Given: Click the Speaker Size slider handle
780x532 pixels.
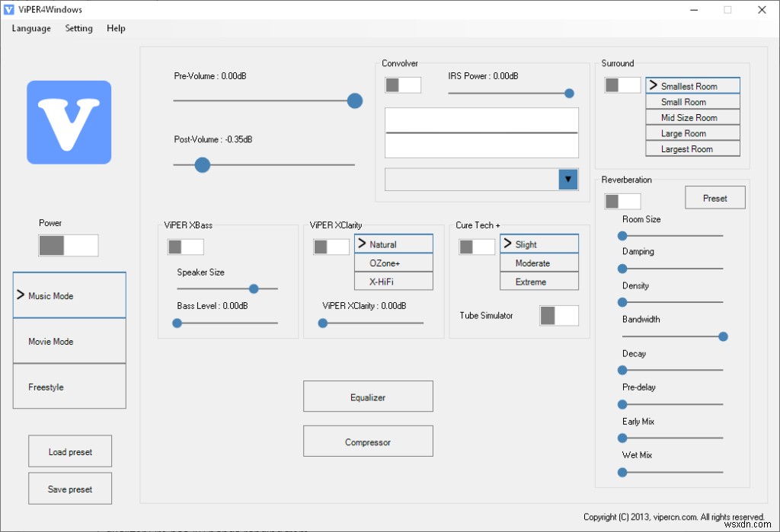Looking at the screenshot, I should tap(254, 288).
